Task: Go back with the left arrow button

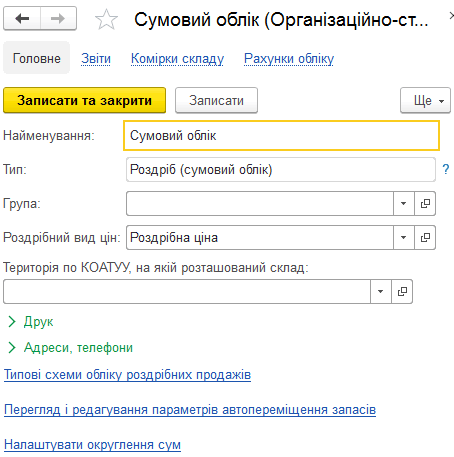Action: click(x=22, y=19)
